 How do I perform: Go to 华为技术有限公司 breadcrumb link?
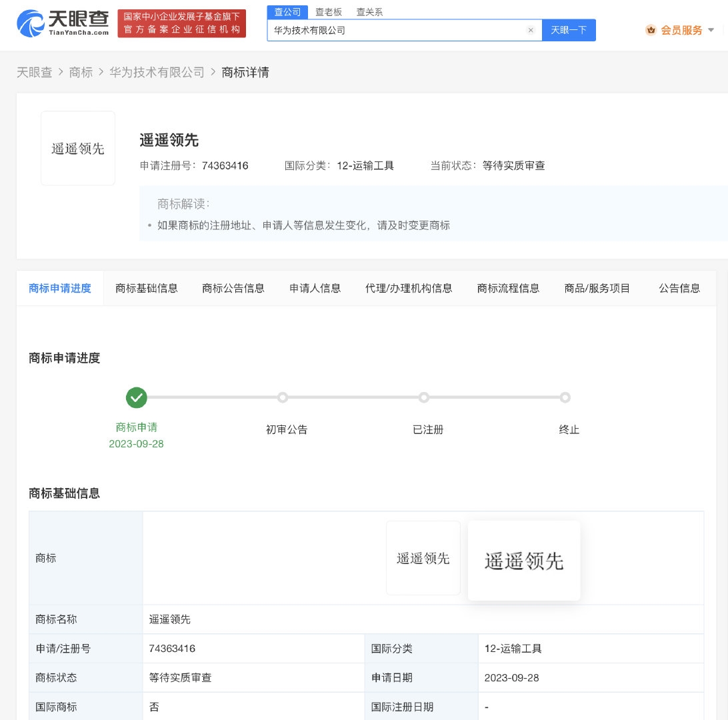coord(157,72)
